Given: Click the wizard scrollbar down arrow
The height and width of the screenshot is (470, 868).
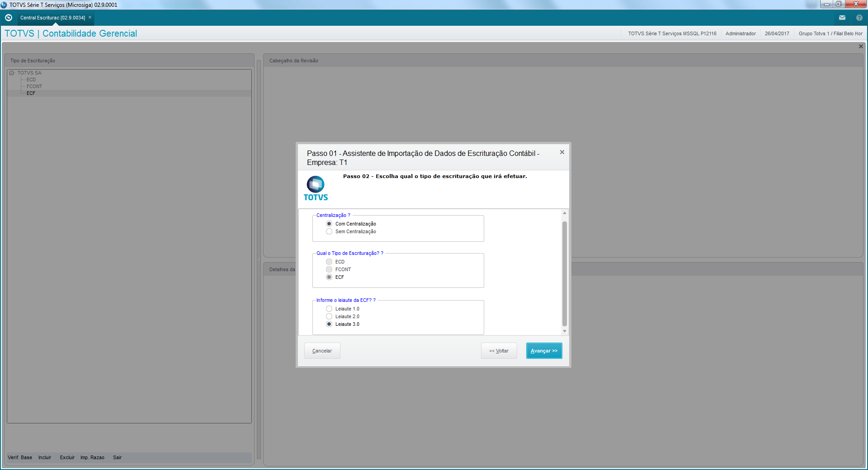Looking at the screenshot, I should coord(564,331).
